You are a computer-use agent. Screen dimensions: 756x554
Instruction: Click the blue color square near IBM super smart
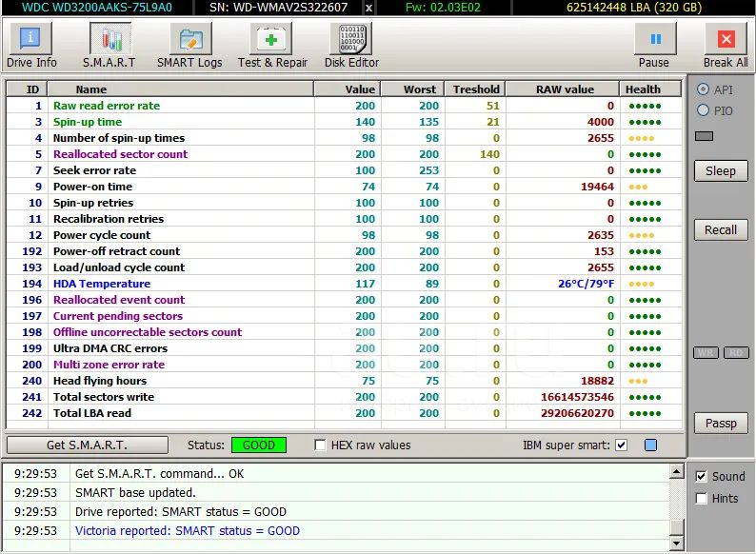650,445
